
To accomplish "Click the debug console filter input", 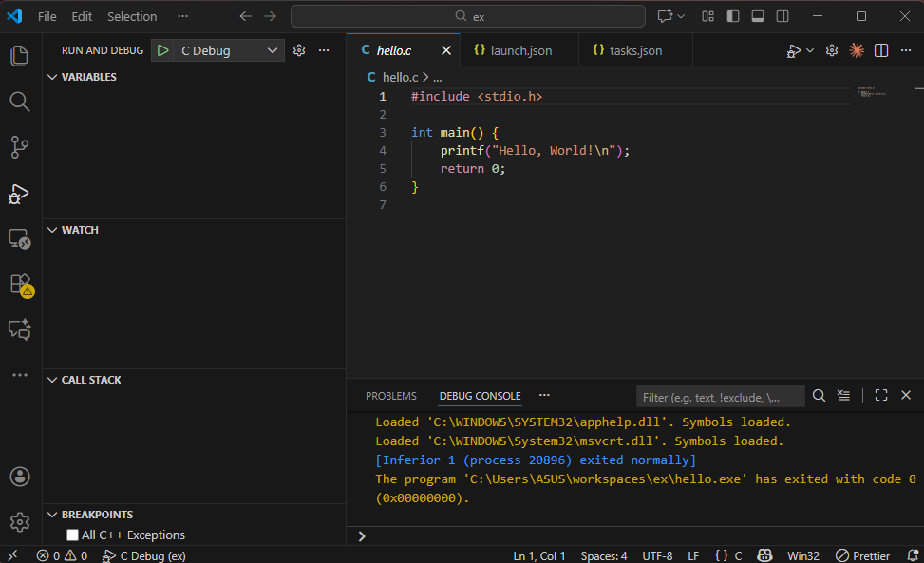I will (719, 397).
